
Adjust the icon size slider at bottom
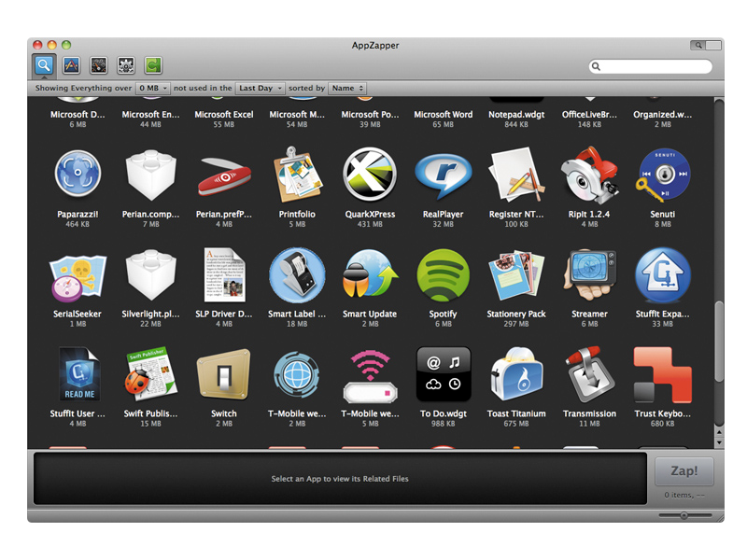click(x=684, y=515)
